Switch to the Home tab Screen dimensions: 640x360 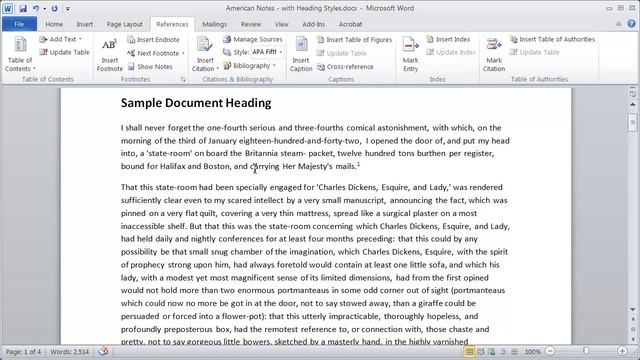point(54,24)
